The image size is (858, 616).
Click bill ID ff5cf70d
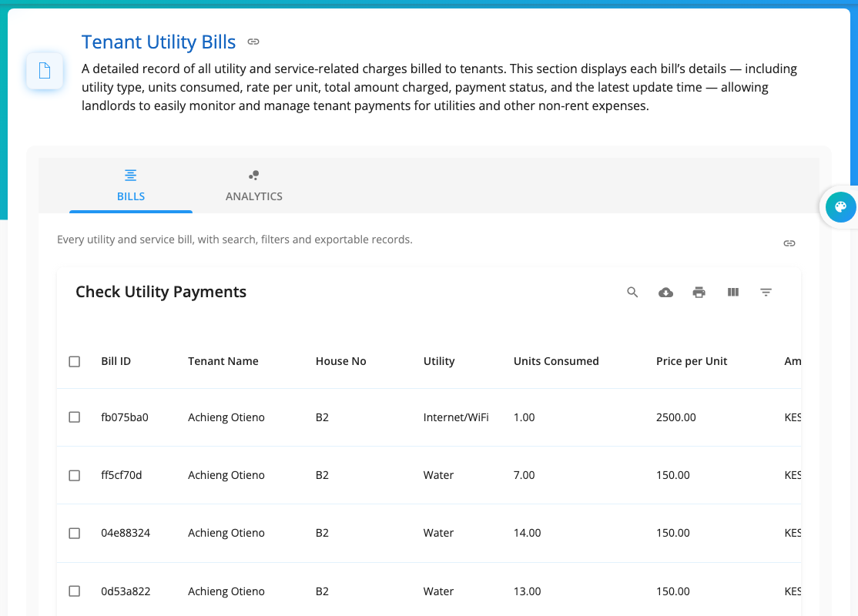point(122,475)
